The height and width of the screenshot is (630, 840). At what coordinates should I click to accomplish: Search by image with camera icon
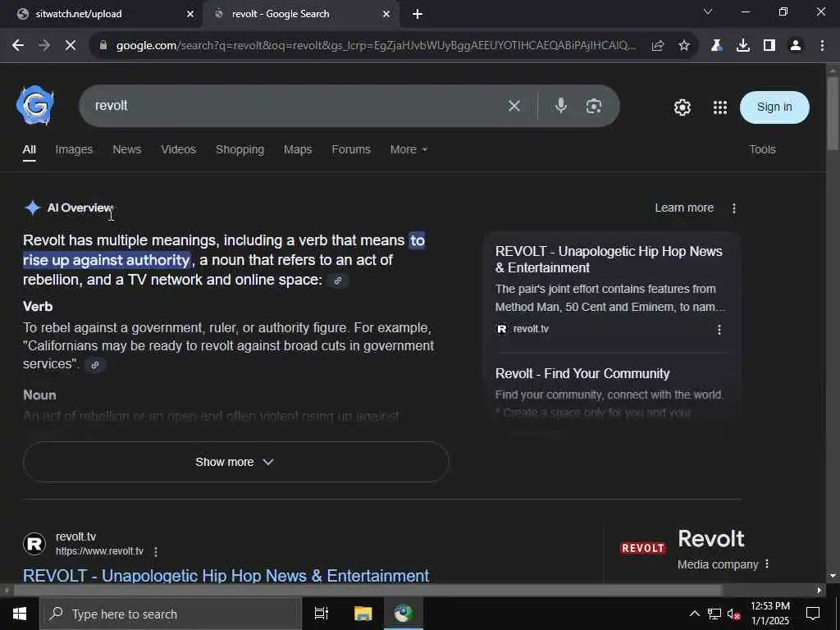click(594, 106)
